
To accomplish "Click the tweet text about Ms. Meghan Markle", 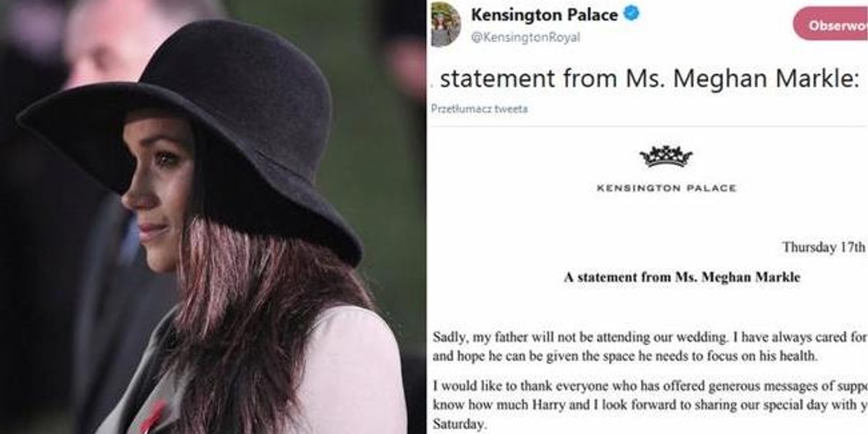I will tap(647, 78).
